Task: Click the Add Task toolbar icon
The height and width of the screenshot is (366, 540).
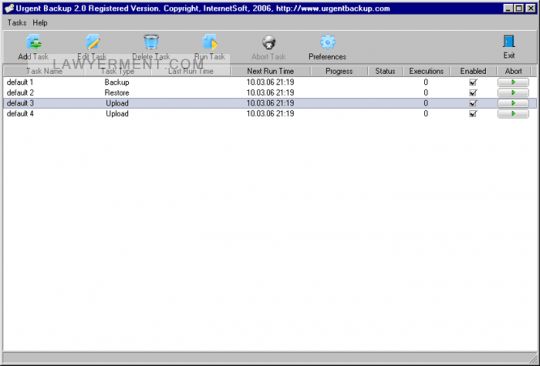Action: click(x=33, y=42)
